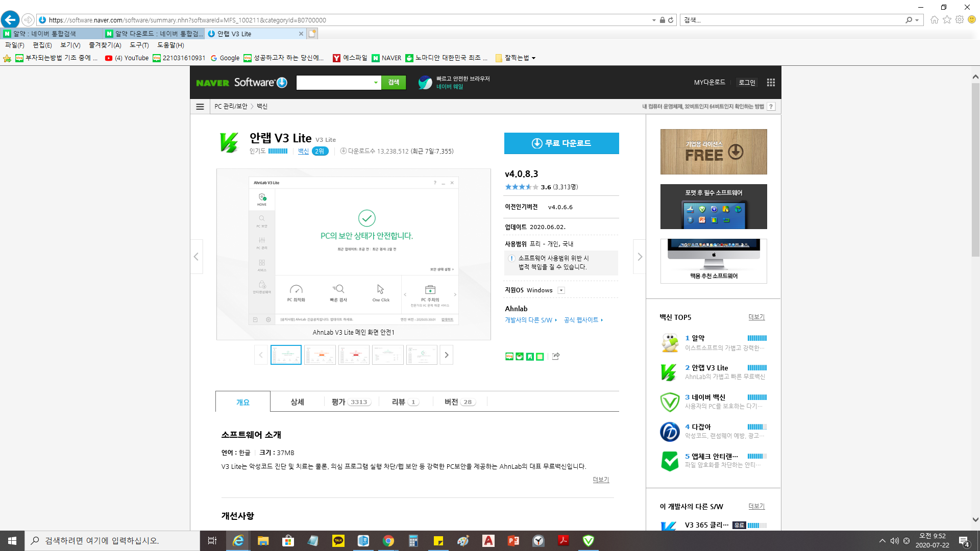Click the green 검색 button
The image size is (980, 551).
coord(394,83)
